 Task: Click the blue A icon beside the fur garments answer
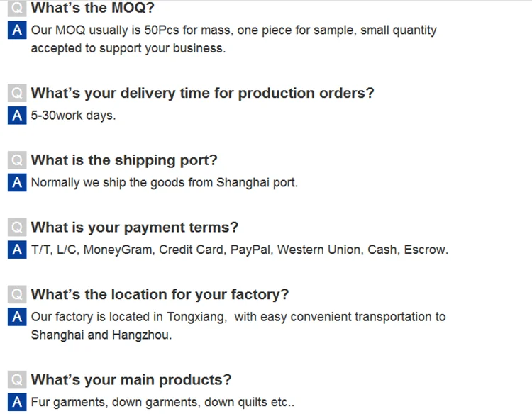click(17, 402)
